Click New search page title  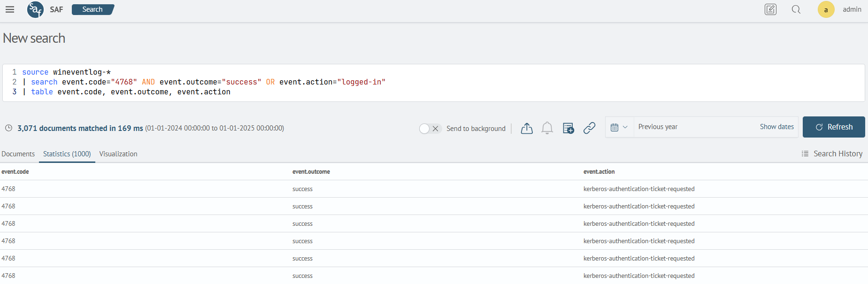point(34,38)
